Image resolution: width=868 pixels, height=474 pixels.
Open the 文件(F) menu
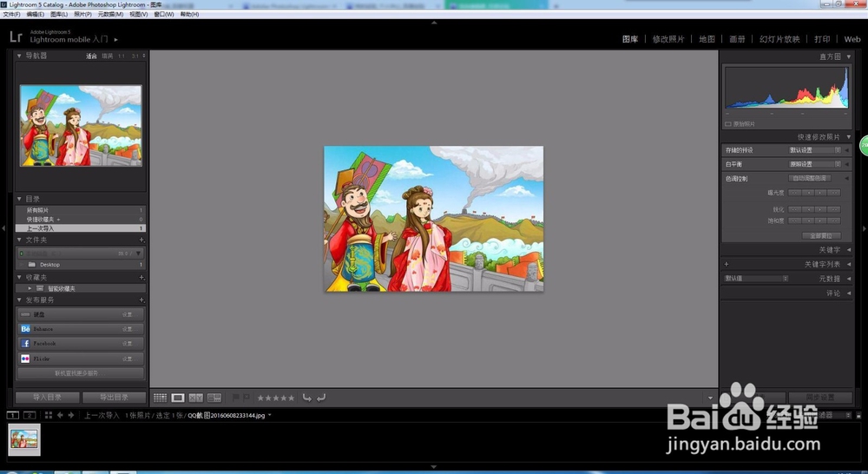coord(11,15)
